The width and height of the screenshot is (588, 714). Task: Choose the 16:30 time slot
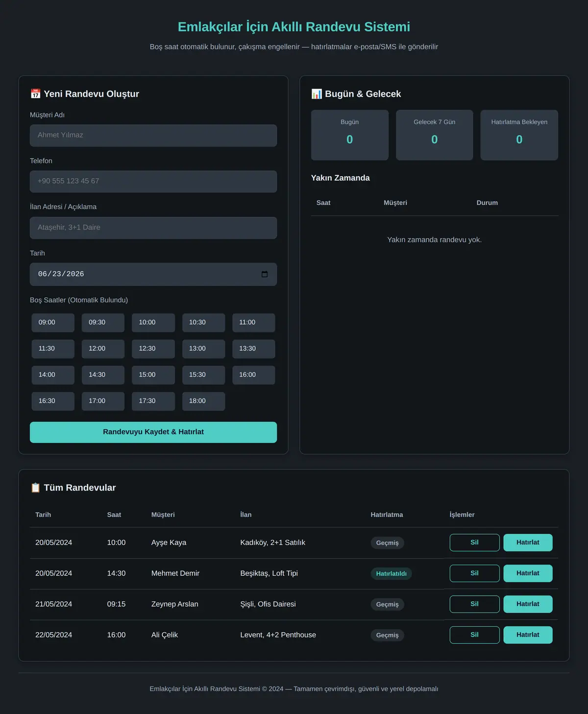pyautogui.click(x=53, y=401)
